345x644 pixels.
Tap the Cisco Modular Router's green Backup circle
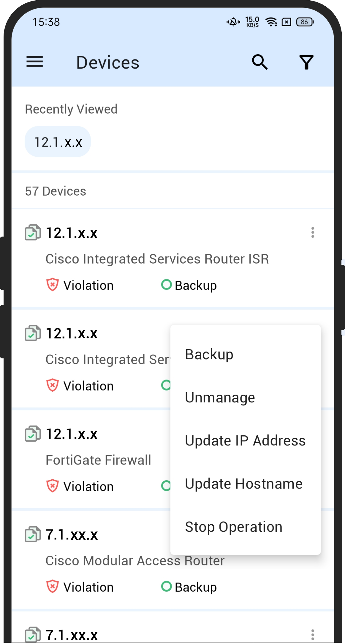point(166,586)
